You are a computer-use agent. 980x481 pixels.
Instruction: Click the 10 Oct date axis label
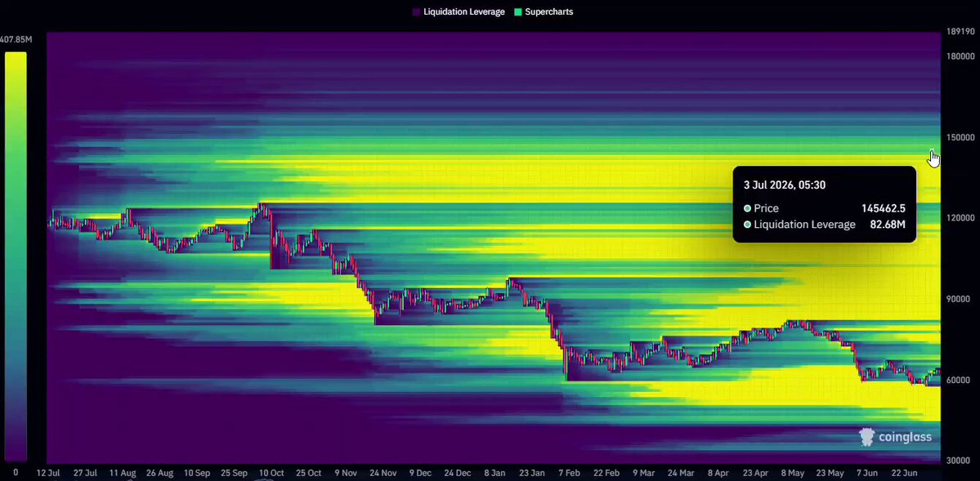point(271,473)
